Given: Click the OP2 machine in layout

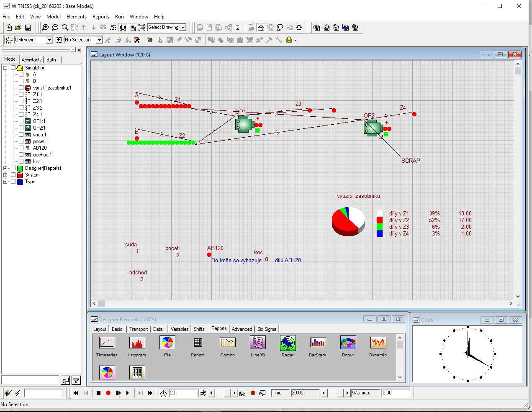Looking at the screenshot, I should pyautogui.click(x=373, y=128).
